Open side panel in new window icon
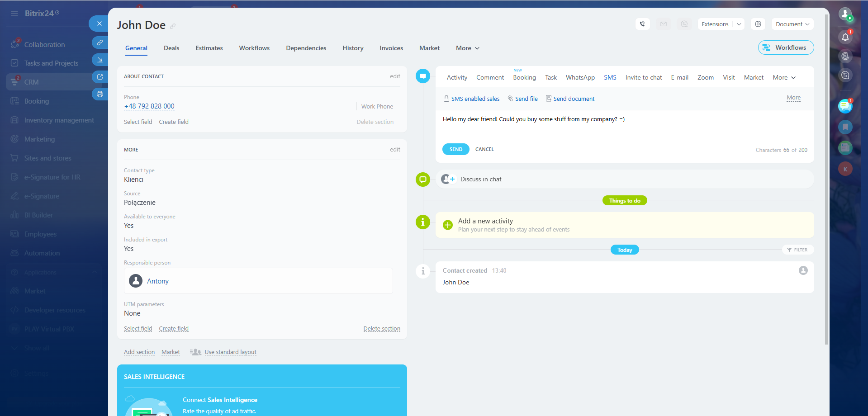 (x=100, y=77)
